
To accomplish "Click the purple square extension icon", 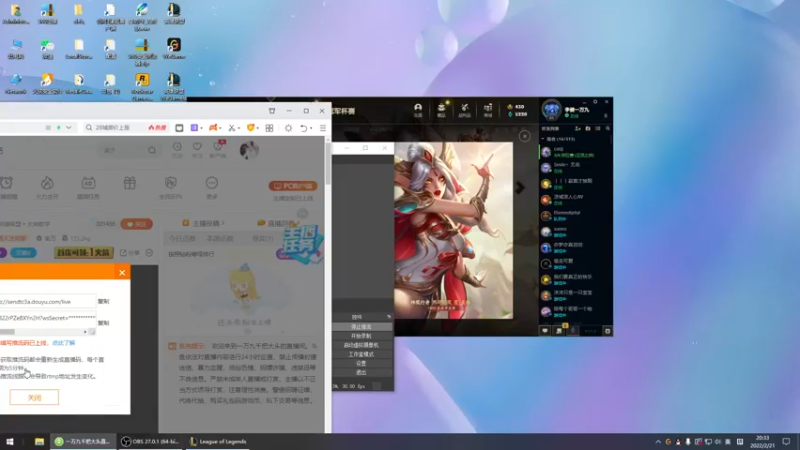I will [194, 128].
